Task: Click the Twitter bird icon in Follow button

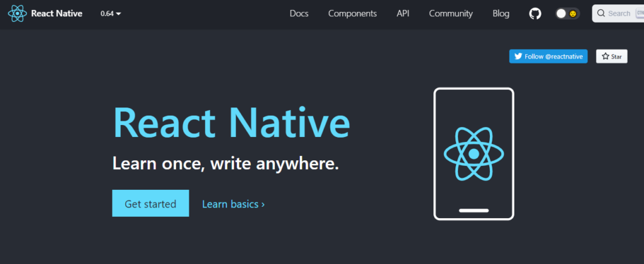Action: click(518, 56)
